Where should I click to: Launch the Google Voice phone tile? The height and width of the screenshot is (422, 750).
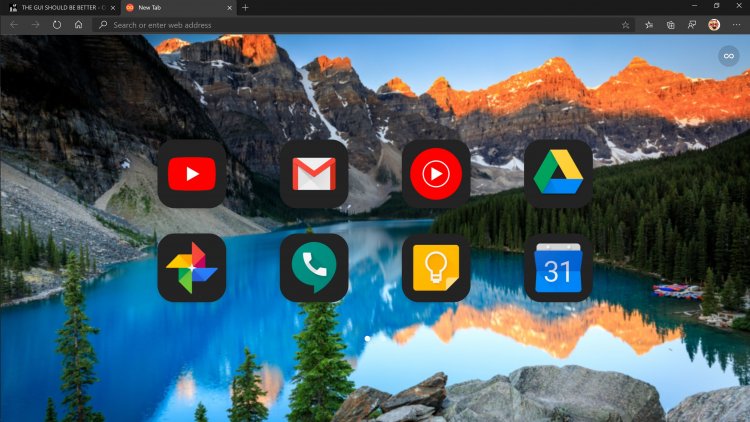(x=314, y=267)
